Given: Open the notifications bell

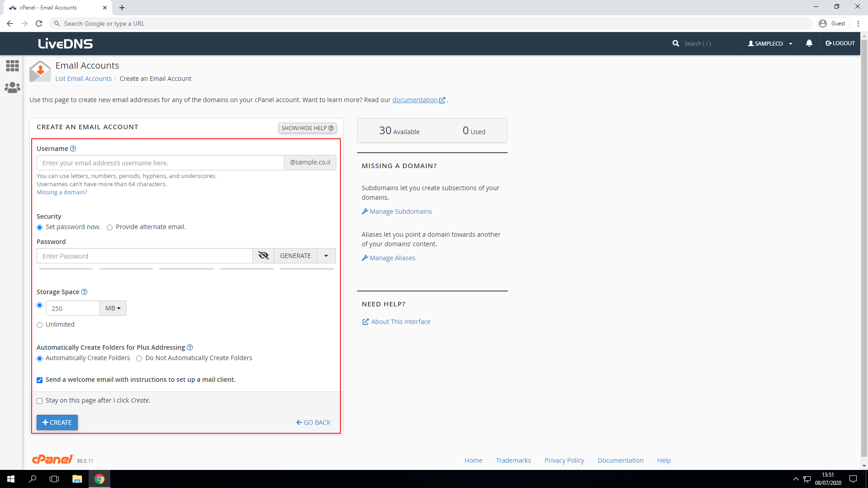Looking at the screenshot, I should tap(809, 43).
